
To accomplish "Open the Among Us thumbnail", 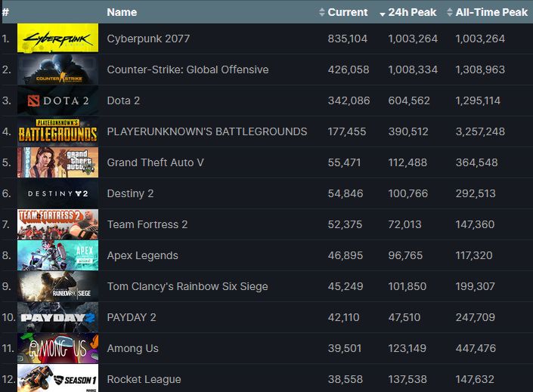I will coord(57,348).
